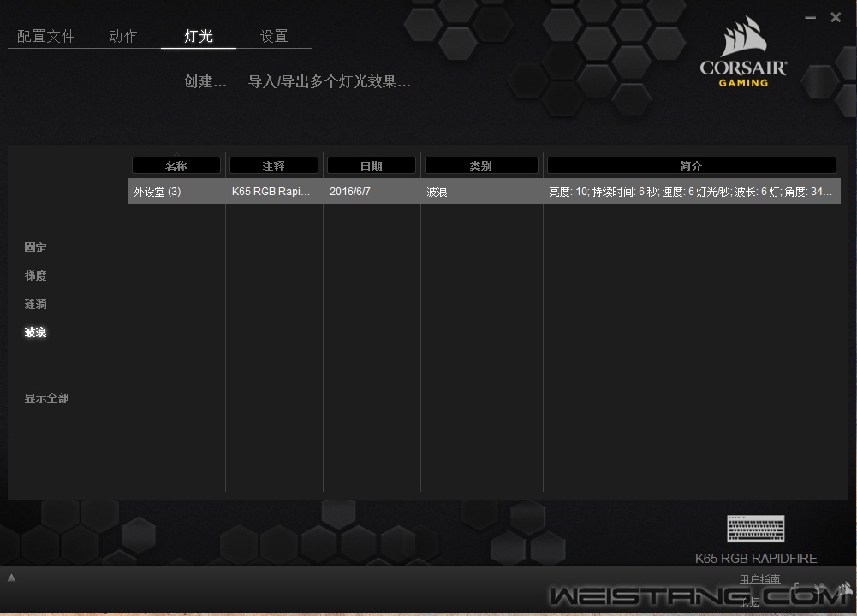Click the 亮度: 10 description cell
This screenshot has height=616, width=857.
click(690, 192)
